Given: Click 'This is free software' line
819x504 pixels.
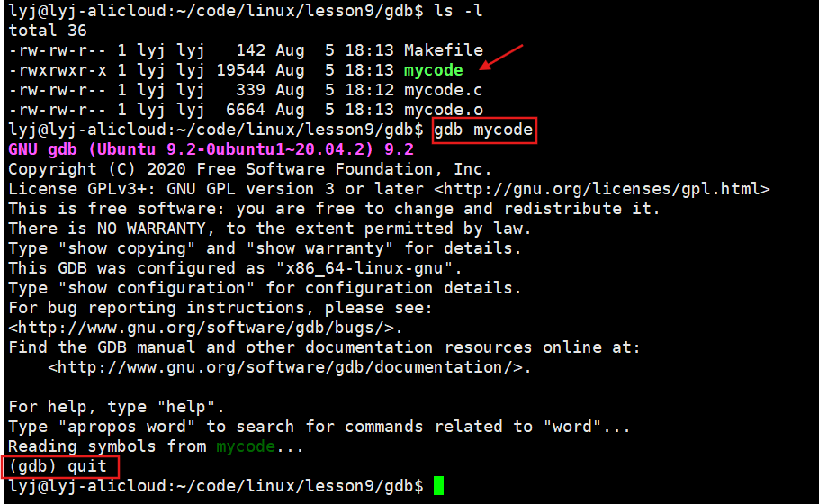Looking at the screenshot, I should pos(334,209).
